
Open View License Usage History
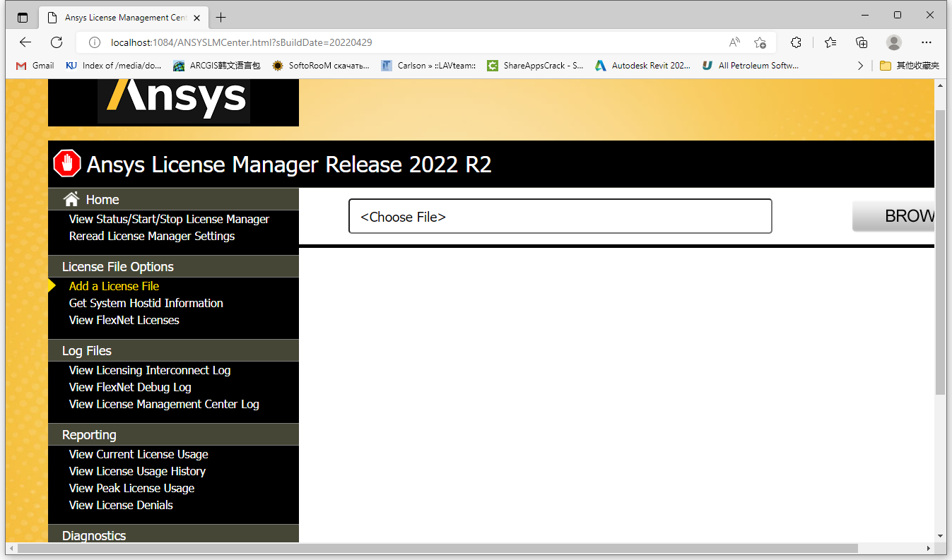pyautogui.click(x=137, y=471)
